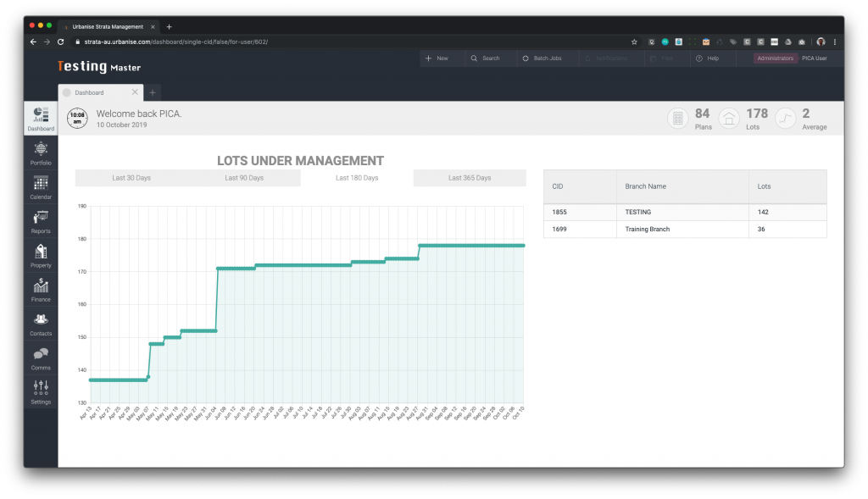
Task: Click the Administrators role badge
Action: coord(775,58)
